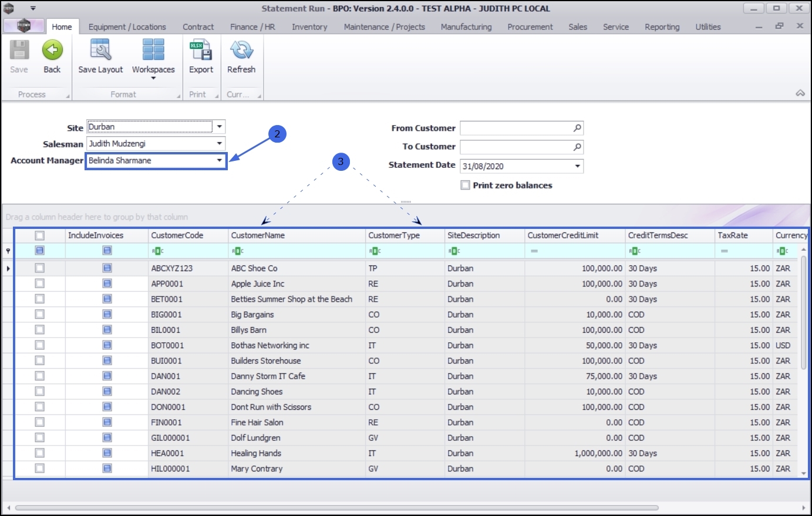This screenshot has width=812, height=516.
Task: Click the To Customer search magnifier
Action: [577, 147]
